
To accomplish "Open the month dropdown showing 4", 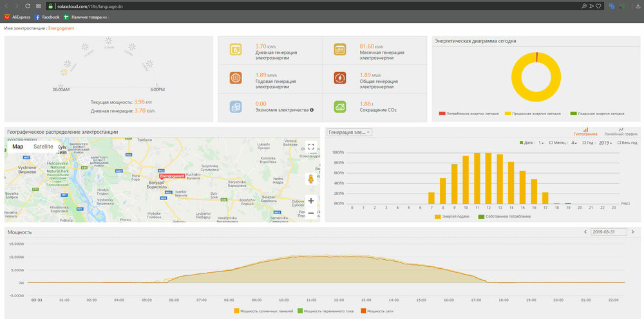I will [x=574, y=143].
